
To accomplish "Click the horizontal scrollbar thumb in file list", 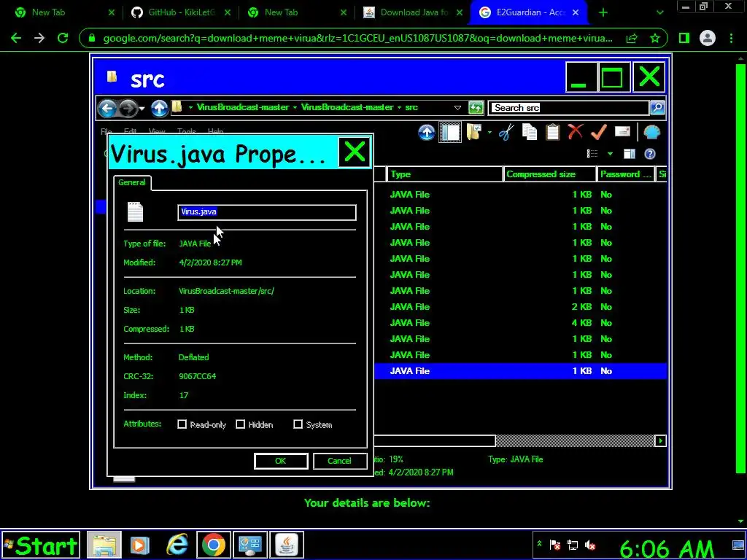I will click(435, 441).
